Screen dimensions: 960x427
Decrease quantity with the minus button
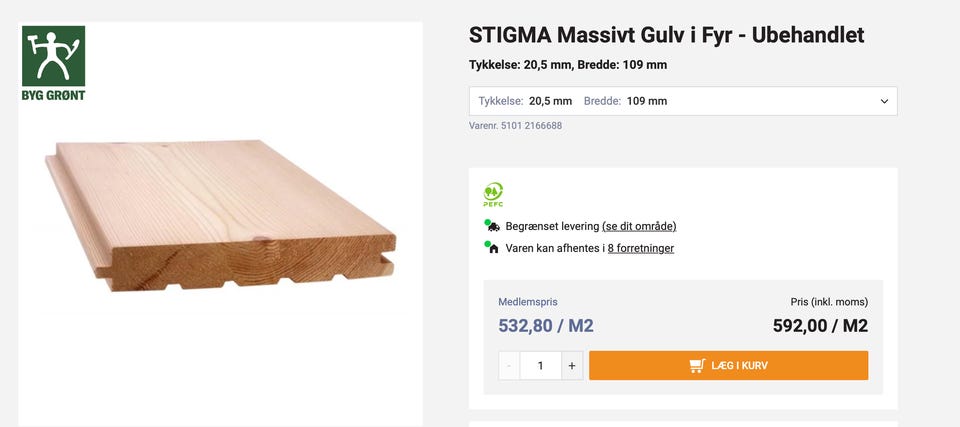(509, 366)
